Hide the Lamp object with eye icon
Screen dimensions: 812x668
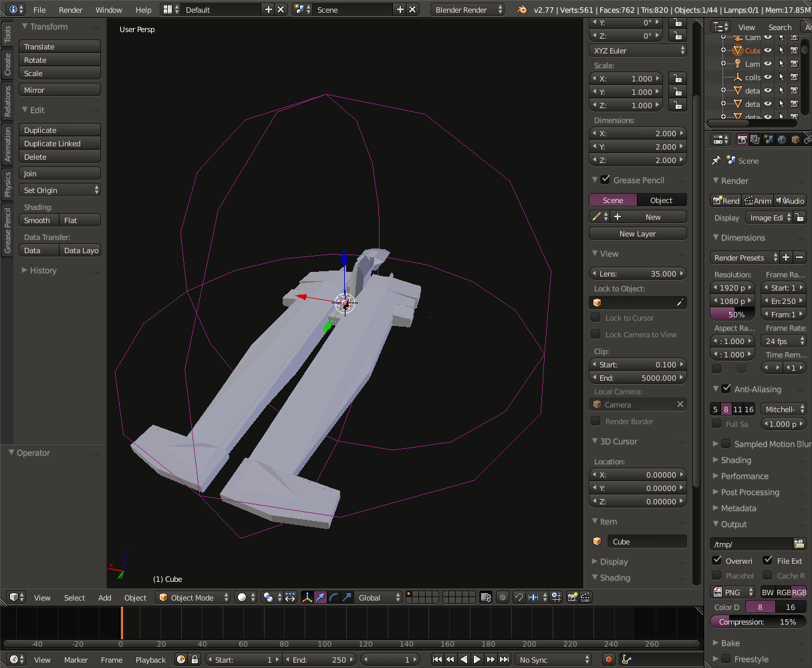768,64
